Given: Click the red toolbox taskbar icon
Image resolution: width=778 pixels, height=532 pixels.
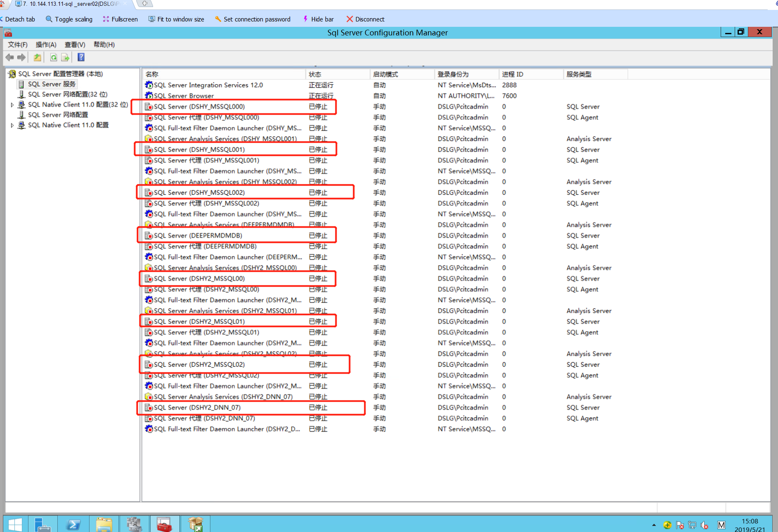Looking at the screenshot, I should coord(164,524).
